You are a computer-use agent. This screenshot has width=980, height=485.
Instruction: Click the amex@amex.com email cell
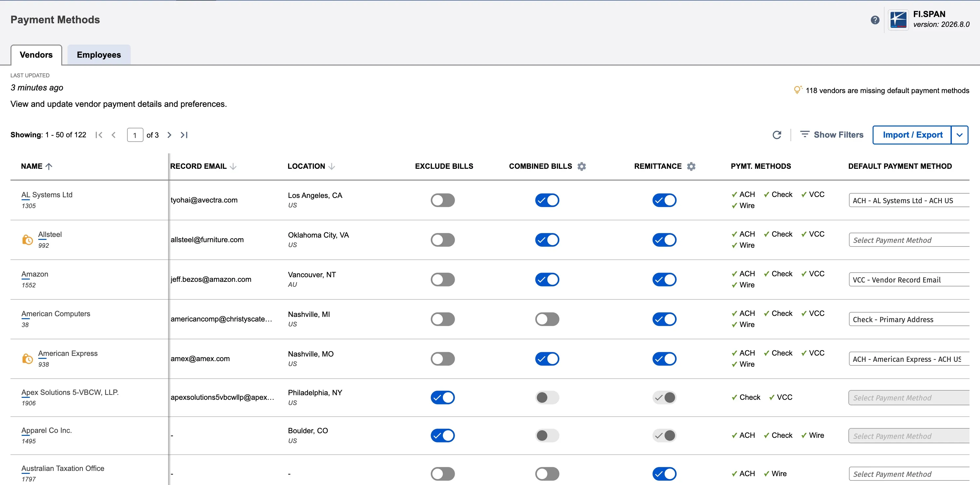point(200,359)
